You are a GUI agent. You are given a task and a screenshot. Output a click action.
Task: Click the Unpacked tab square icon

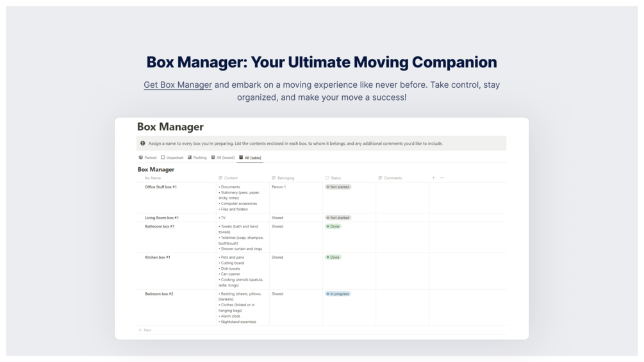pyautogui.click(x=163, y=157)
